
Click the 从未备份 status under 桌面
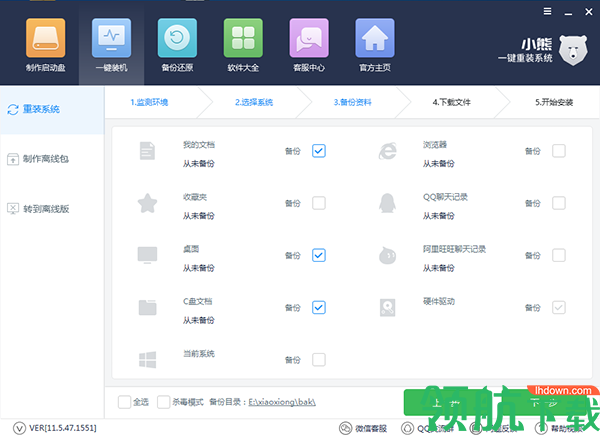199,268
